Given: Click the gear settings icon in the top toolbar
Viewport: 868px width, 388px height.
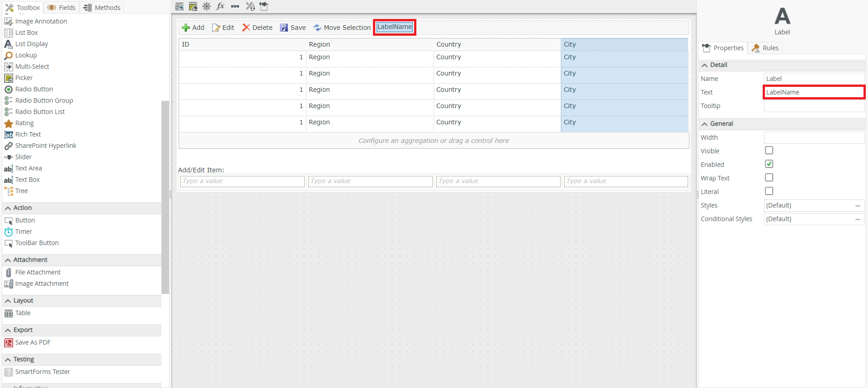Looking at the screenshot, I should tap(207, 6).
